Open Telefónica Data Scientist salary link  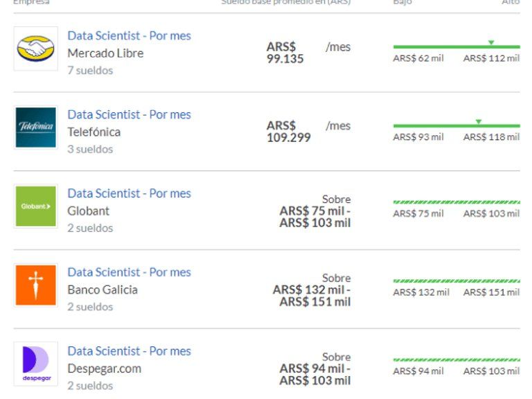coord(129,115)
